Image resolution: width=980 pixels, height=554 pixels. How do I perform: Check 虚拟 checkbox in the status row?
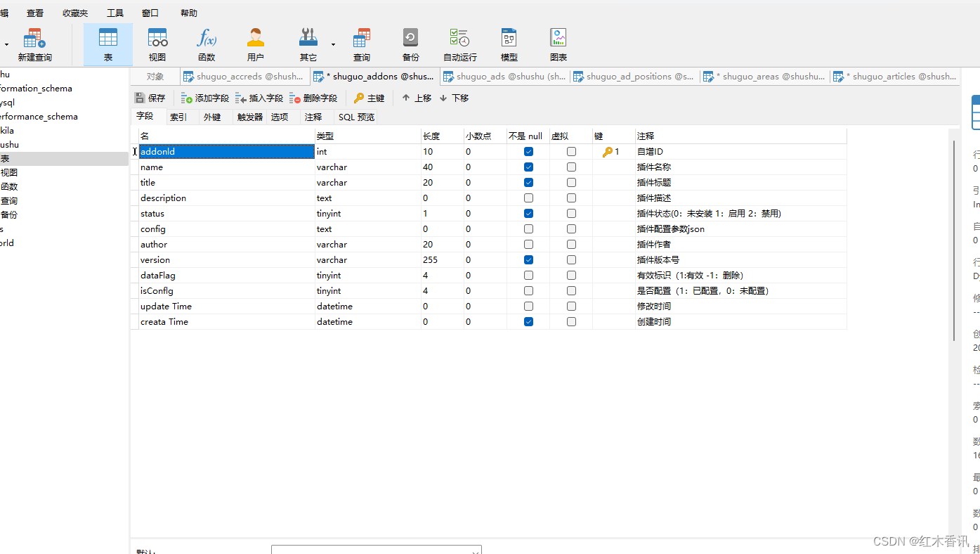pos(571,214)
